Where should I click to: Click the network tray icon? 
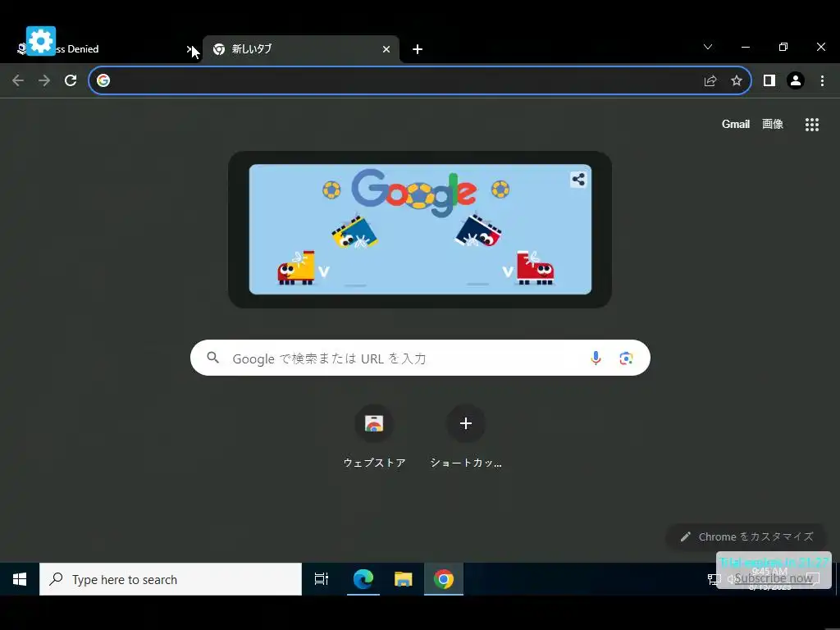coord(714,579)
